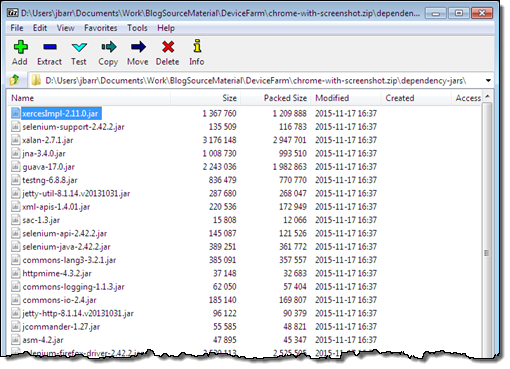
Task: Sort by Packed Size column header
Action: (276, 98)
